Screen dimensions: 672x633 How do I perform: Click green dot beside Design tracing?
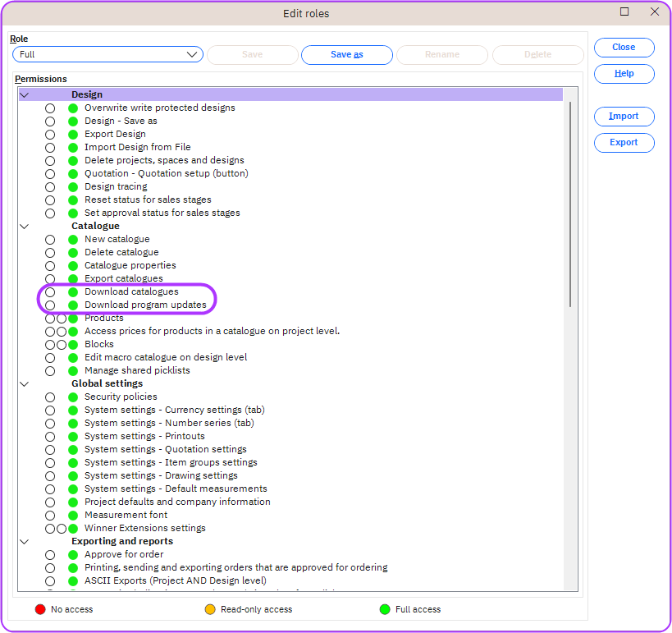73,186
